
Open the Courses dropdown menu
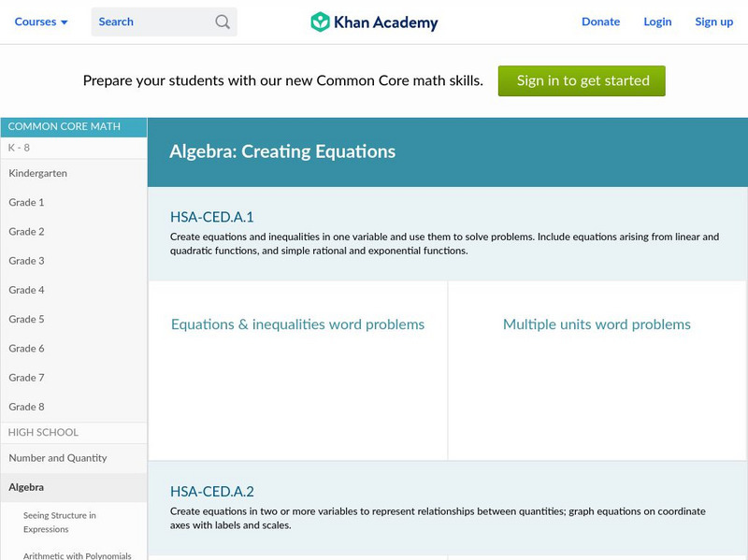coord(42,22)
